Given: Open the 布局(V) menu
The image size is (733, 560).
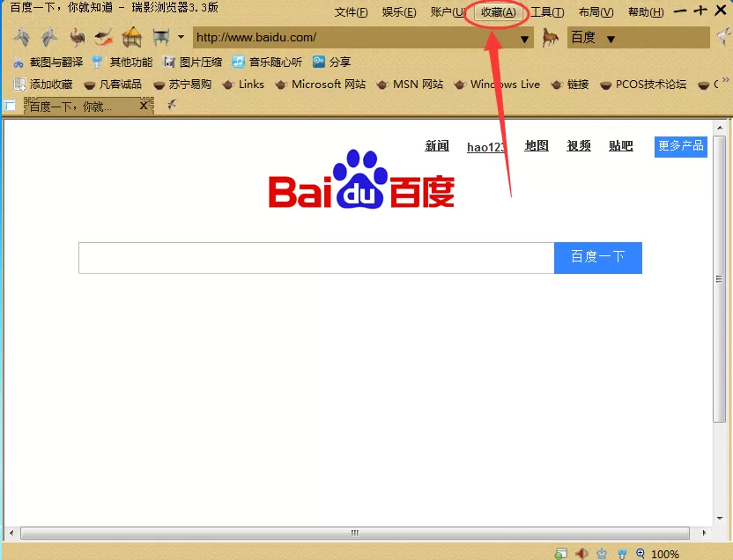Looking at the screenshot, I should (x=596, y=12).
